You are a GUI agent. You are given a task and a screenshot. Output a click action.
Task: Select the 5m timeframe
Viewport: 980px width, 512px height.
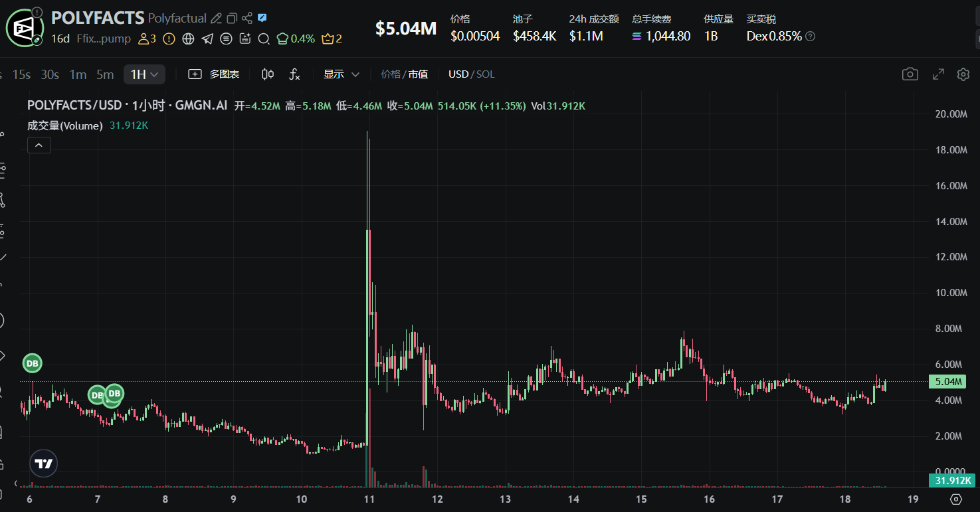(x=105, y=74)
